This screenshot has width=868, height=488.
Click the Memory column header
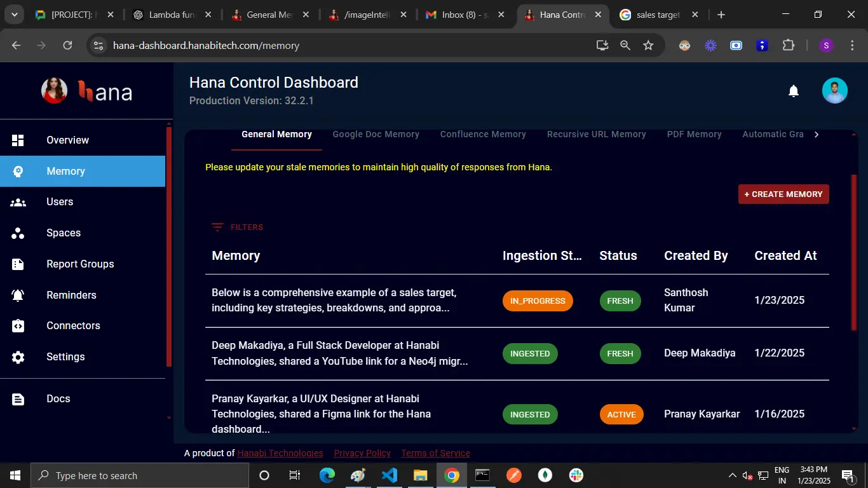tap(236, 255)
